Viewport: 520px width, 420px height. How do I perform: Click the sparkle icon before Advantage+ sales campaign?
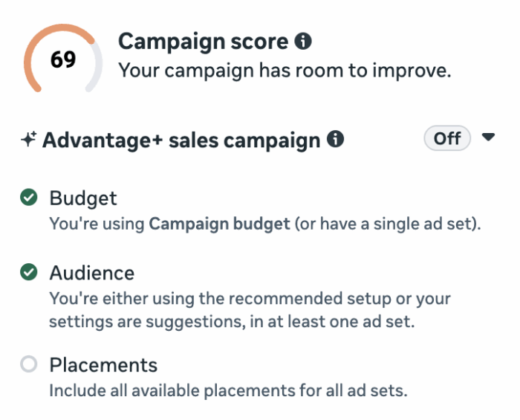pos(29,140)
